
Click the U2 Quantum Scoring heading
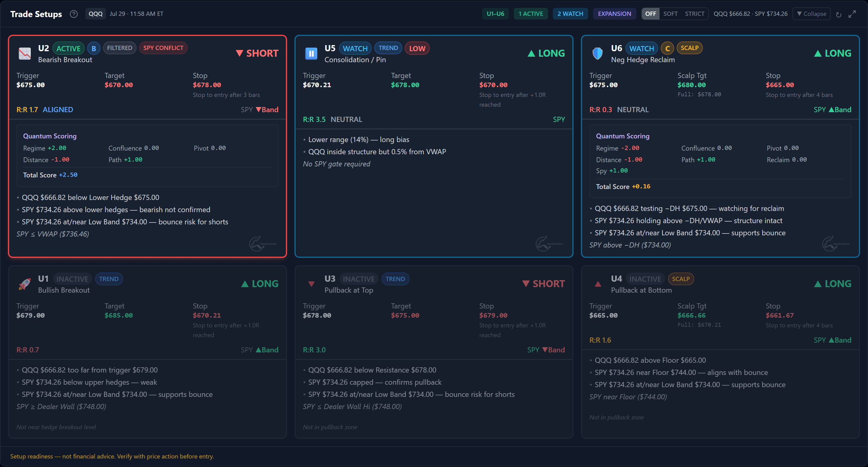tap(50, 136)
